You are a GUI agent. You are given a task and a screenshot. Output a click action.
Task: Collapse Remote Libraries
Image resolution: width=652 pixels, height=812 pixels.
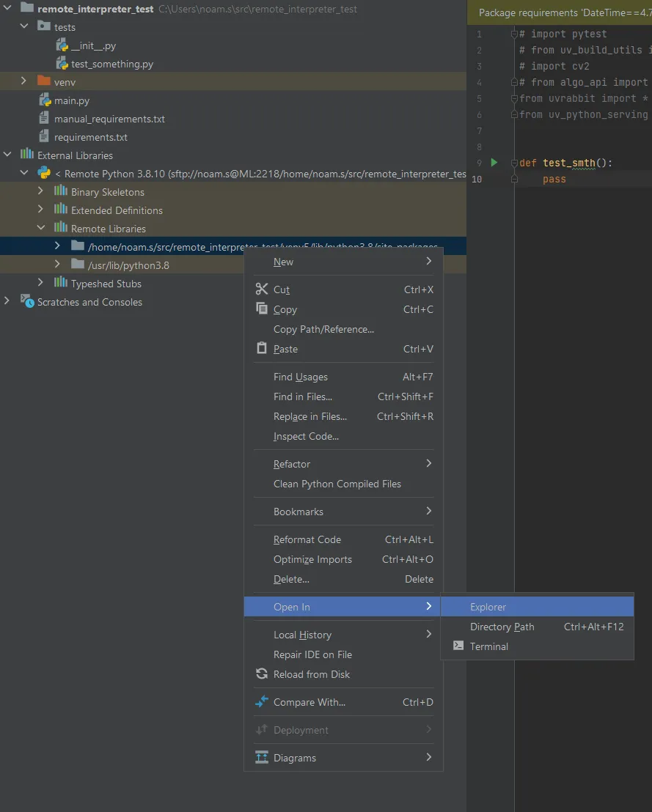pyautogui.click(x=41, y=228)
